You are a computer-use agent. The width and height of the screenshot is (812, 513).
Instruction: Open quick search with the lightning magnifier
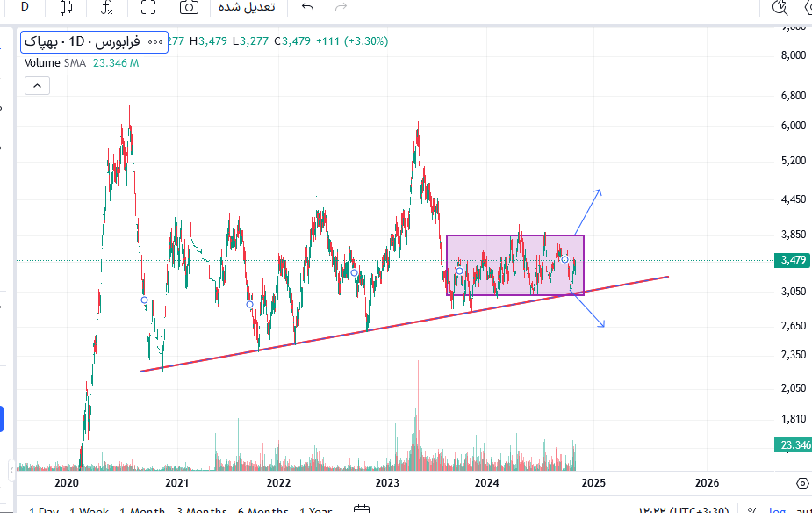(x=780, y=7)
